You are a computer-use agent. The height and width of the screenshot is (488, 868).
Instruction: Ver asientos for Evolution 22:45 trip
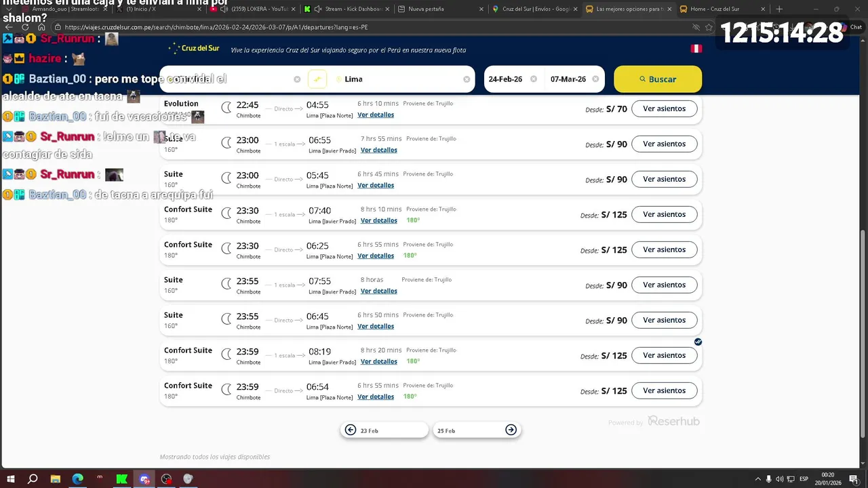[664, 108]
